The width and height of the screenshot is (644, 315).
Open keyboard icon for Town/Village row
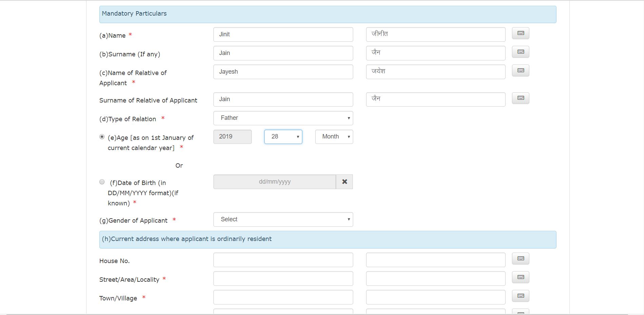pyautogui.click(x=520, y=296)
